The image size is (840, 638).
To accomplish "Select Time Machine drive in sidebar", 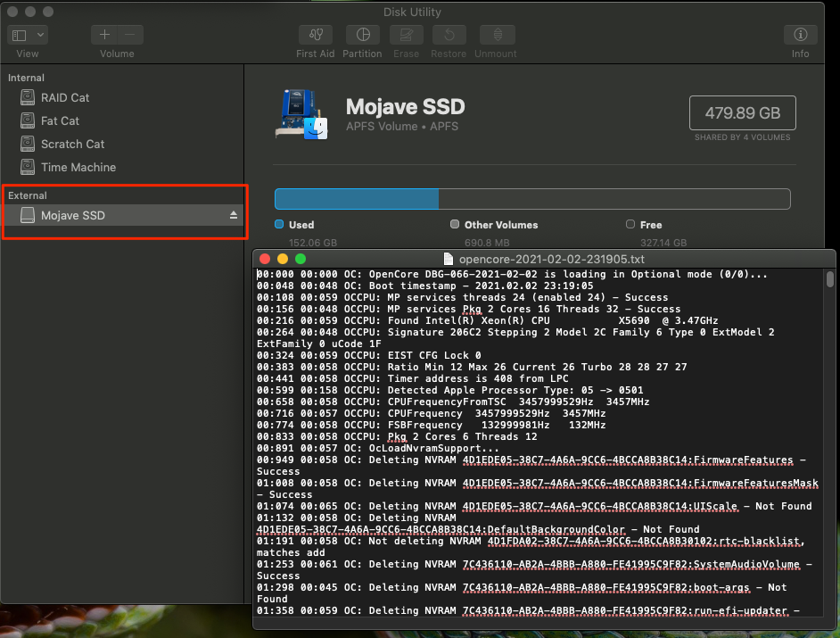I will 122,167.
